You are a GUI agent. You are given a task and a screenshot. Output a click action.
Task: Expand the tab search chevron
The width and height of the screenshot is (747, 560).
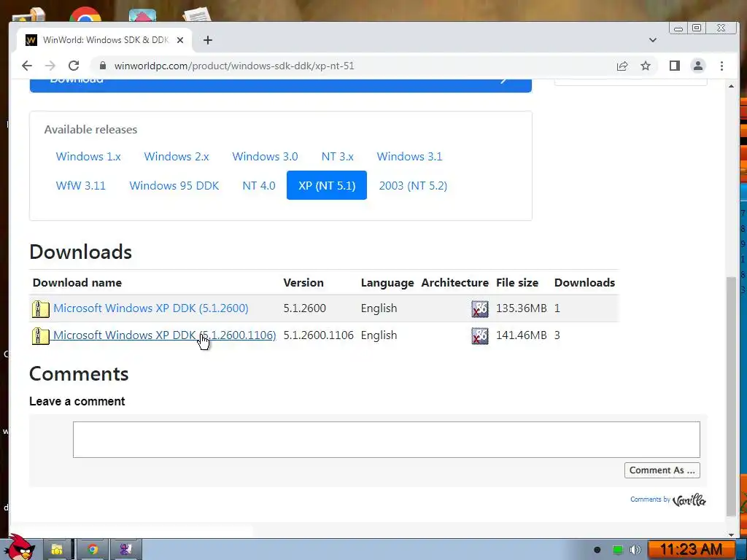653,40
